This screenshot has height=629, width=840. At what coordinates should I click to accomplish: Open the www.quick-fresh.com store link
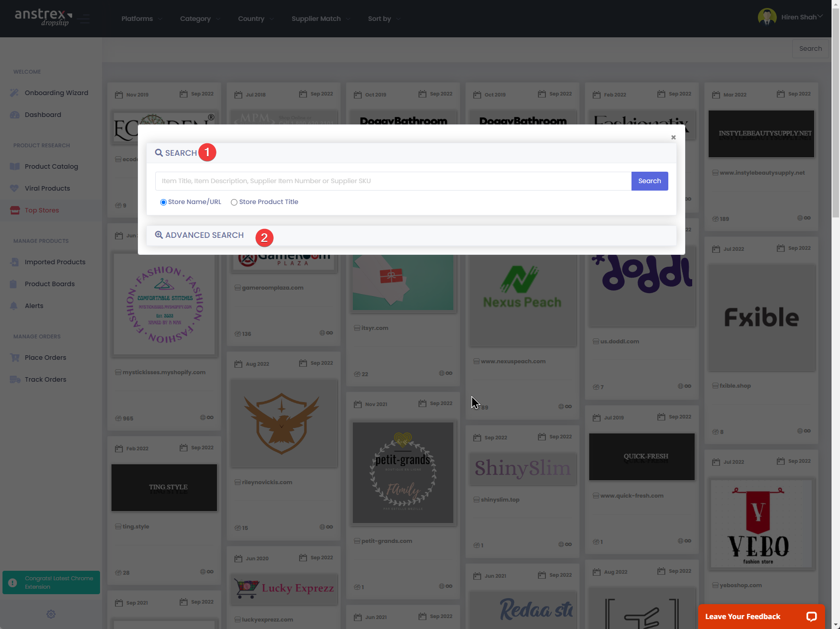point(631,496)
